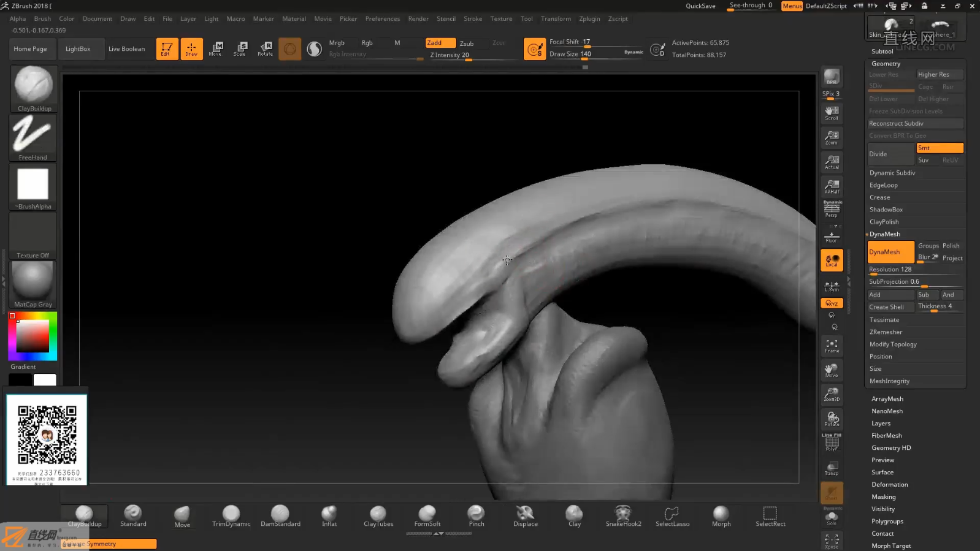Click the AAHalf icon

coord(832,186)
